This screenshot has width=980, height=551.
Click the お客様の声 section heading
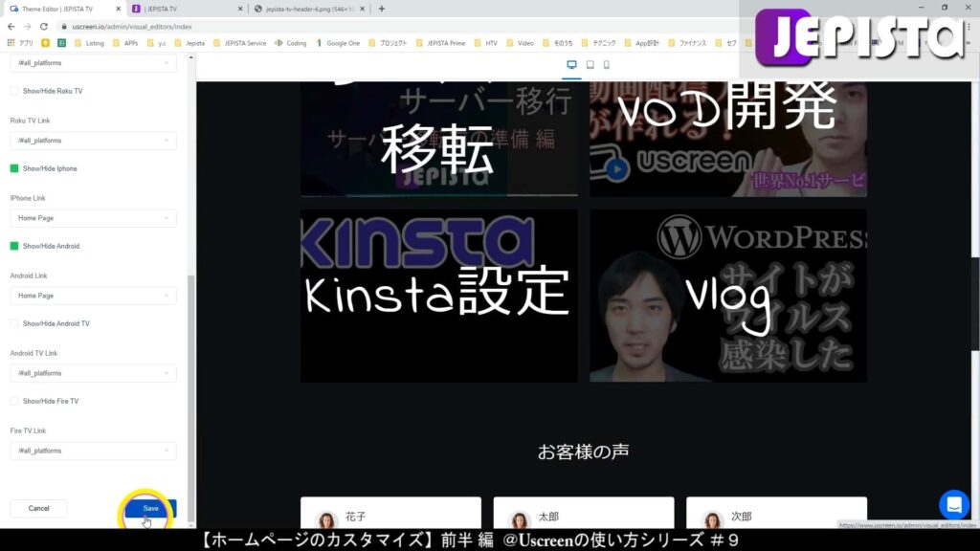click(x=583, y=452)
